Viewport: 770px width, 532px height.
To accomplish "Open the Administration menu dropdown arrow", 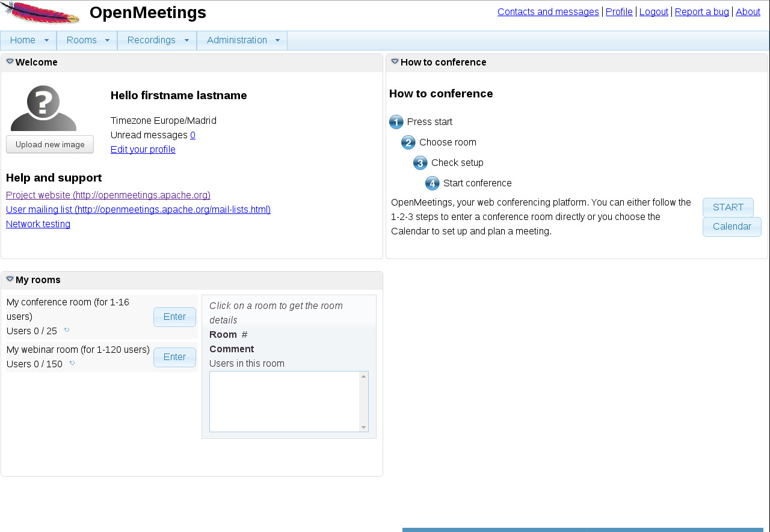I will [278, 40].
